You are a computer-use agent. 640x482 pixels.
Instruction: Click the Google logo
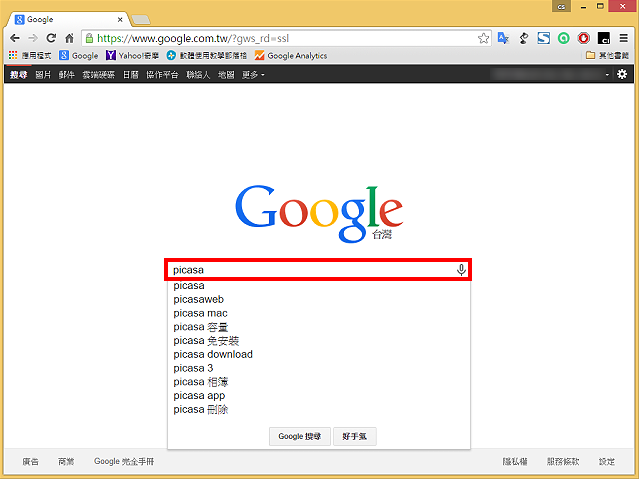(x=319, y=213)
